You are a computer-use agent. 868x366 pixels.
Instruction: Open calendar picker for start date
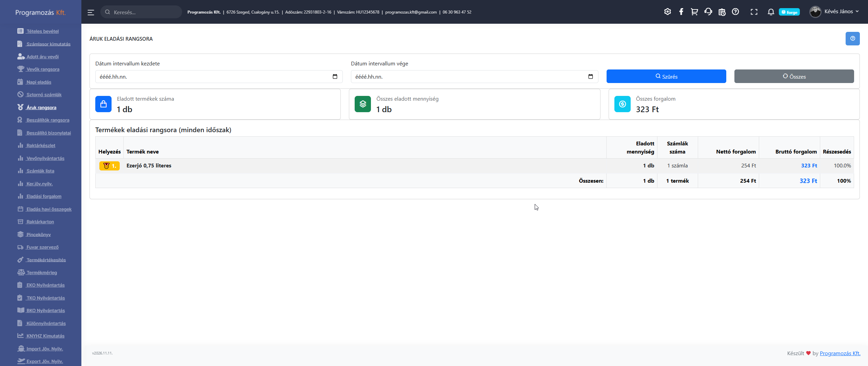click(335, 77)
